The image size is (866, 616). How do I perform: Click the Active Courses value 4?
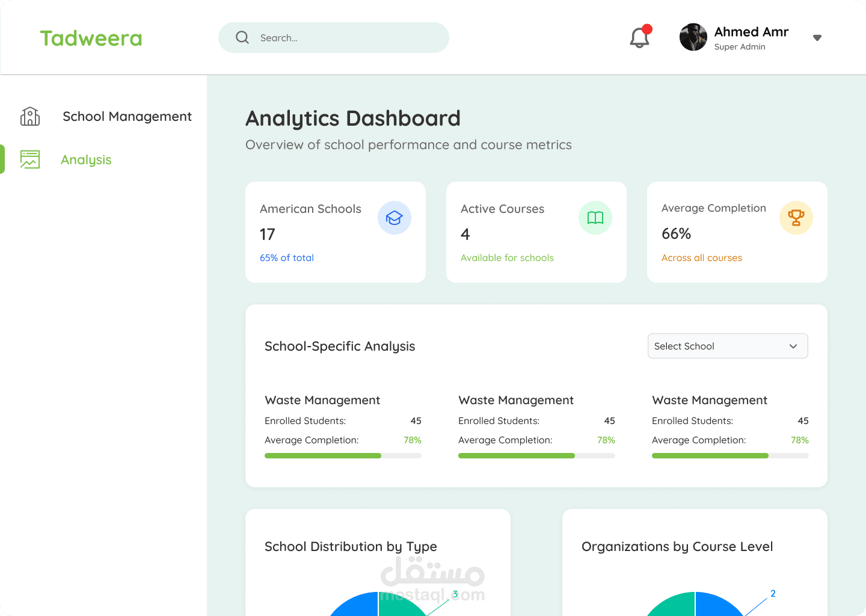[465, 234]
